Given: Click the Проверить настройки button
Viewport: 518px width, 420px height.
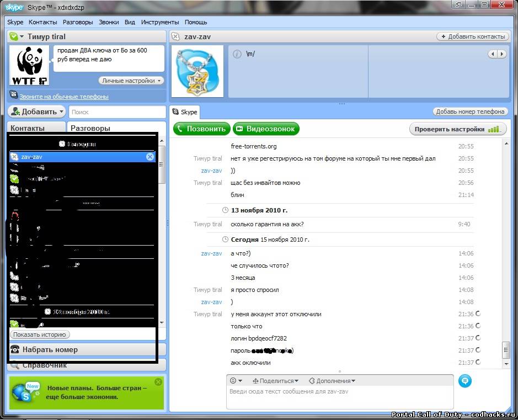Looking at the screenshot, I should point(457,129).
